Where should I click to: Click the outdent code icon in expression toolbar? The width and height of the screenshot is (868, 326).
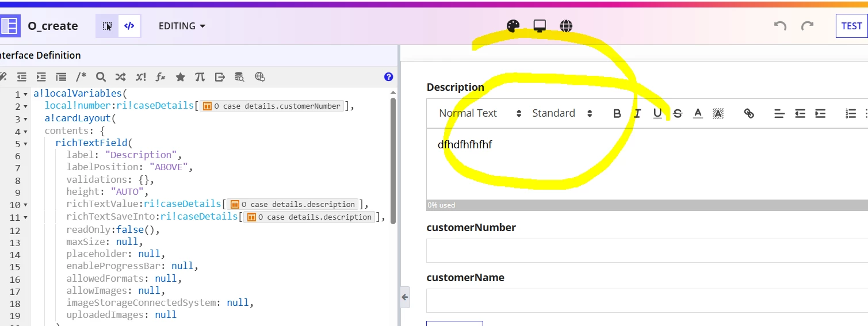pos(21,76)
